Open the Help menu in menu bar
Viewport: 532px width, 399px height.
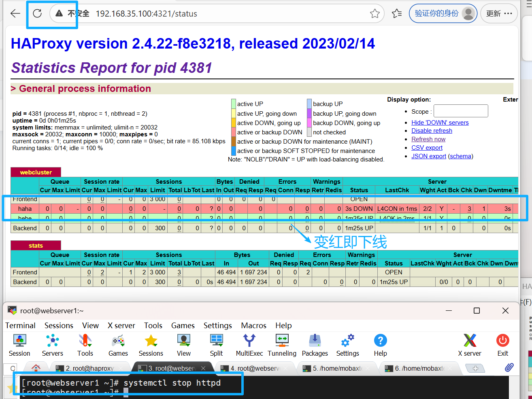(283, 325)
